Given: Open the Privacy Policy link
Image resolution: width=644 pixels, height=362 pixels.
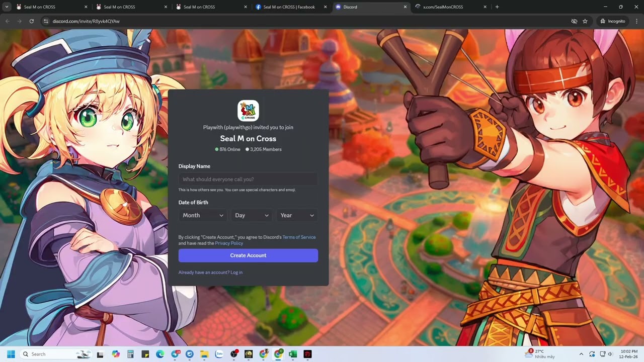Looking at the screenshot, I should (x=229, y=243).
